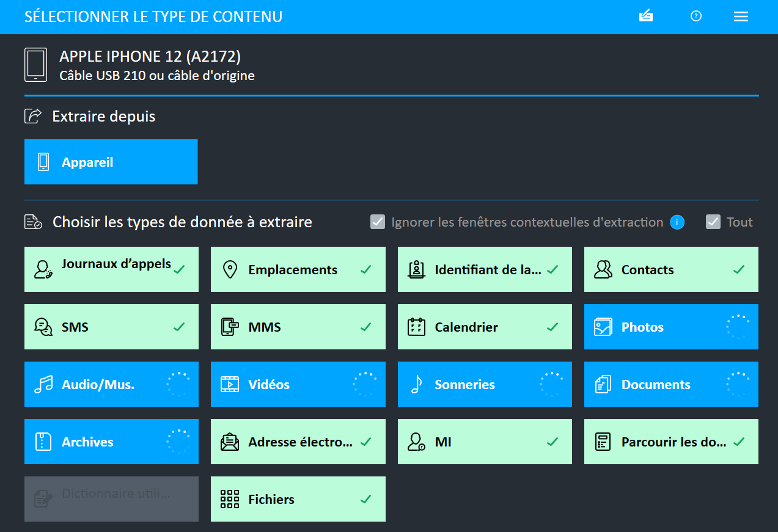Select the Vidéos tile

pyautogui.click(x=298, y=384)
